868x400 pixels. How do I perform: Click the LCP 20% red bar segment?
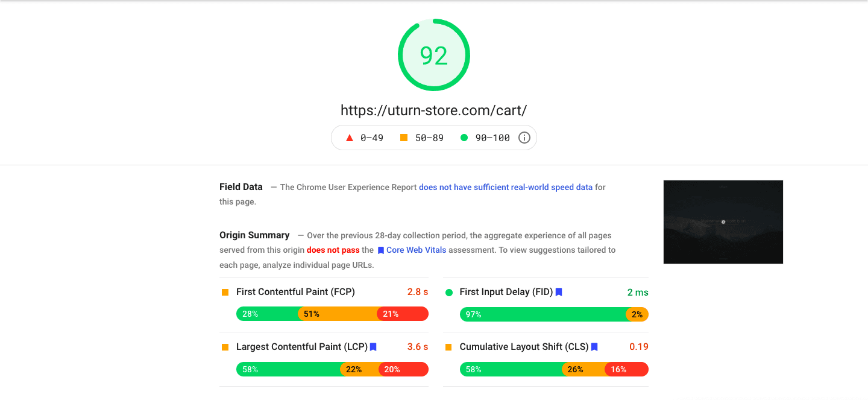pos(404,369)
